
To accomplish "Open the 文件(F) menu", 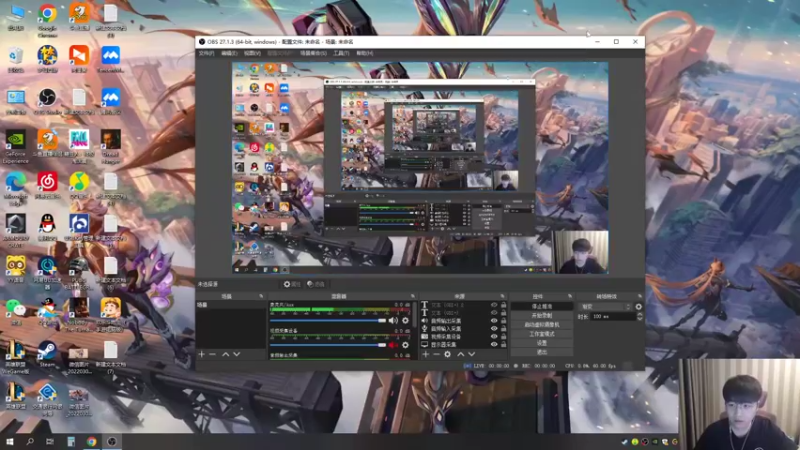I will (x=207, y=53).
